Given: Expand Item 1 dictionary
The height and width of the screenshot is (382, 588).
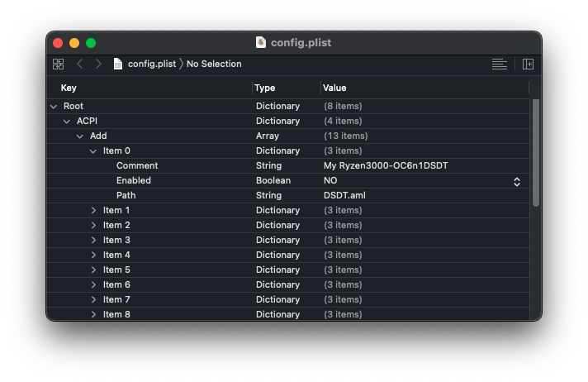Looking at the screenshot, I should click(x=93, y=211).
